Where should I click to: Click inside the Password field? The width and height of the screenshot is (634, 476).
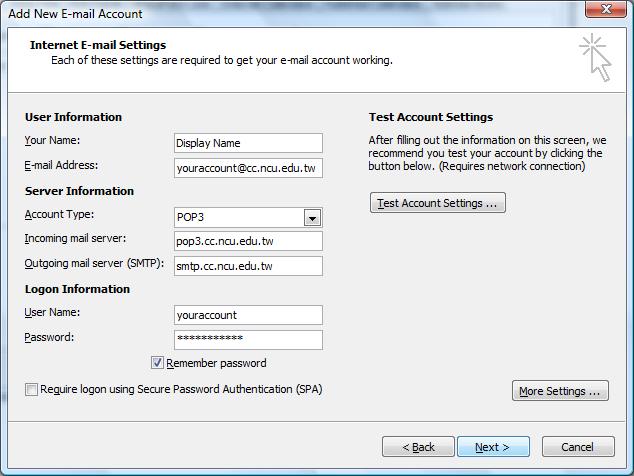tap(247, 340)
